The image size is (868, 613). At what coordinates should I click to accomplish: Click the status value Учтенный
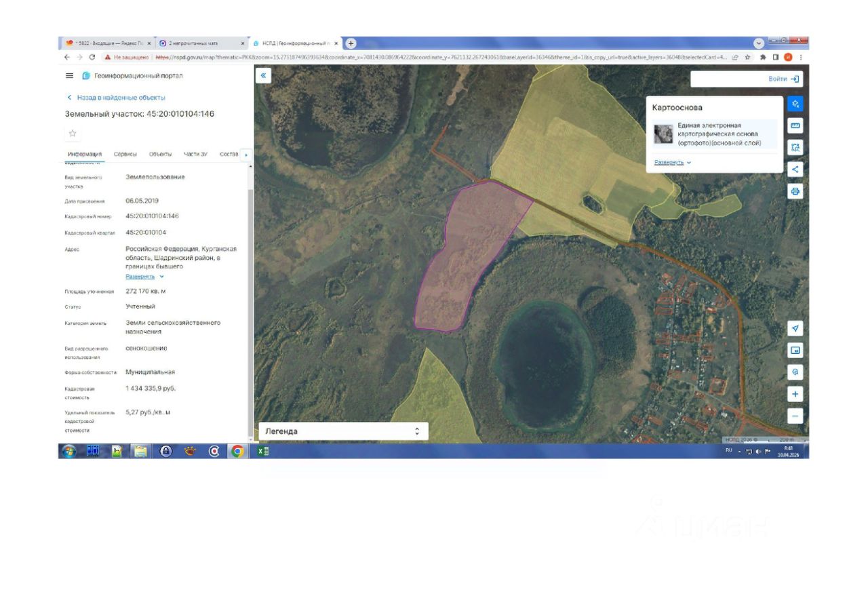(x=140, y=306)
